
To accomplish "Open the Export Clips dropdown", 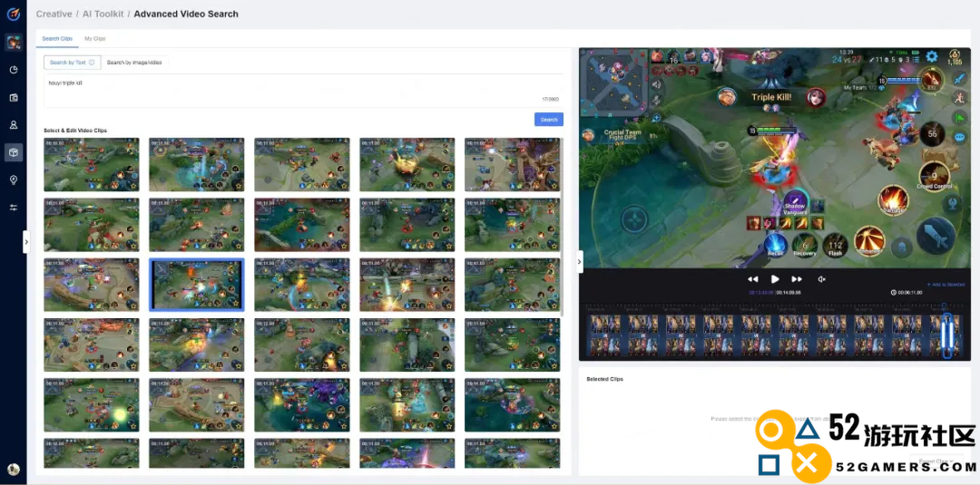I will click(935, 461).
